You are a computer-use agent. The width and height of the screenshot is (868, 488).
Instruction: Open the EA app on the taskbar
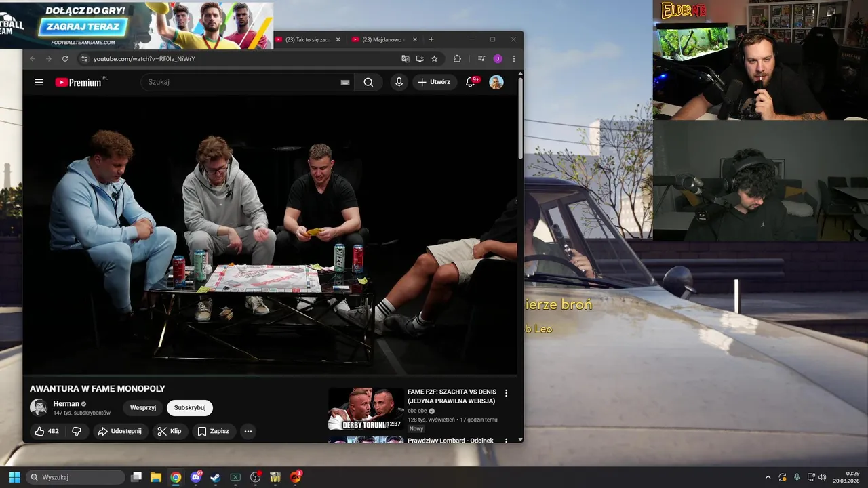pos(296,477)
